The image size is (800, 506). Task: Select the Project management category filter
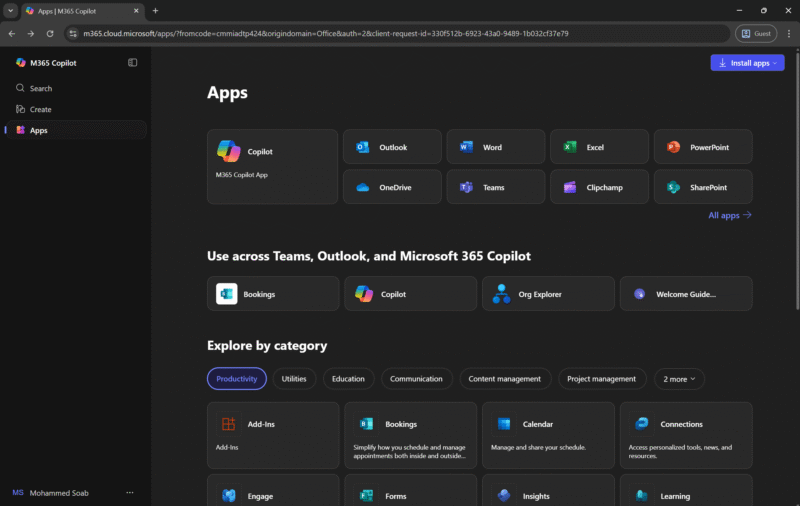point(602,378)
